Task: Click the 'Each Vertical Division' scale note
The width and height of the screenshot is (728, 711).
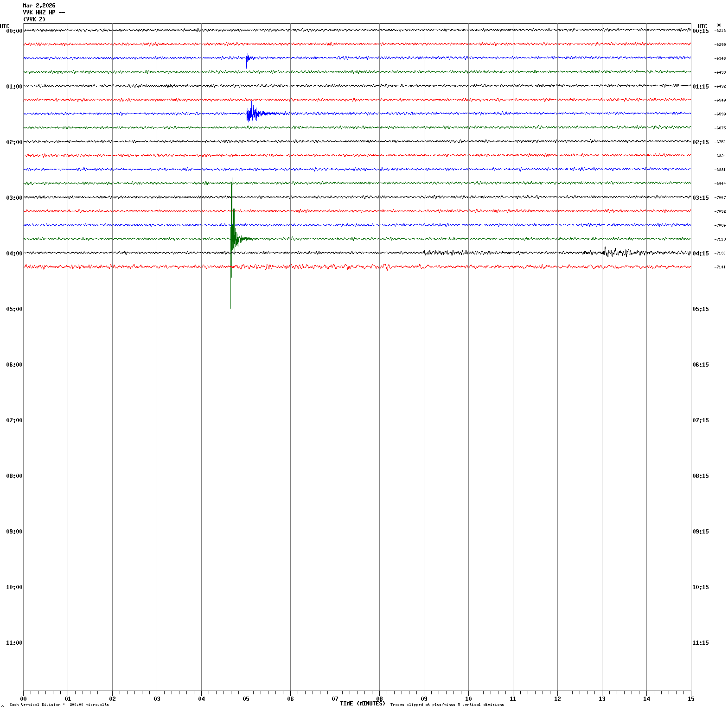Action: [59, 705]
